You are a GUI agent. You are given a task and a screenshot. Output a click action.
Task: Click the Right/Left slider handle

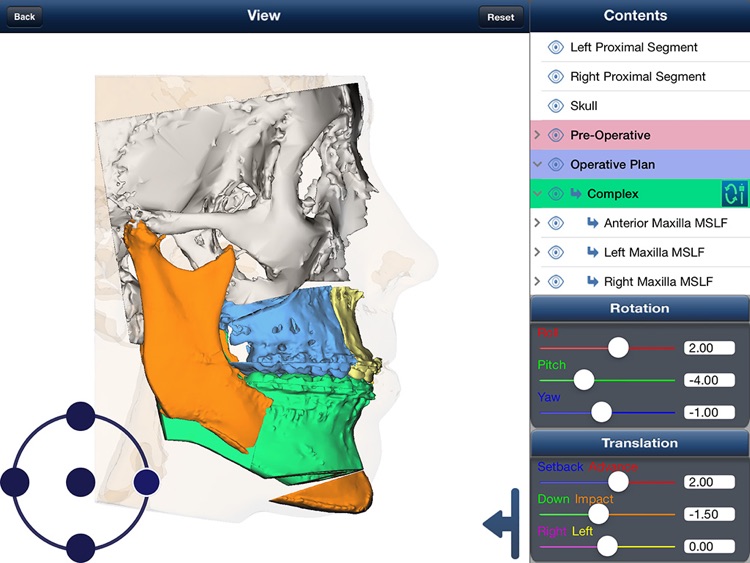(607, 546)
